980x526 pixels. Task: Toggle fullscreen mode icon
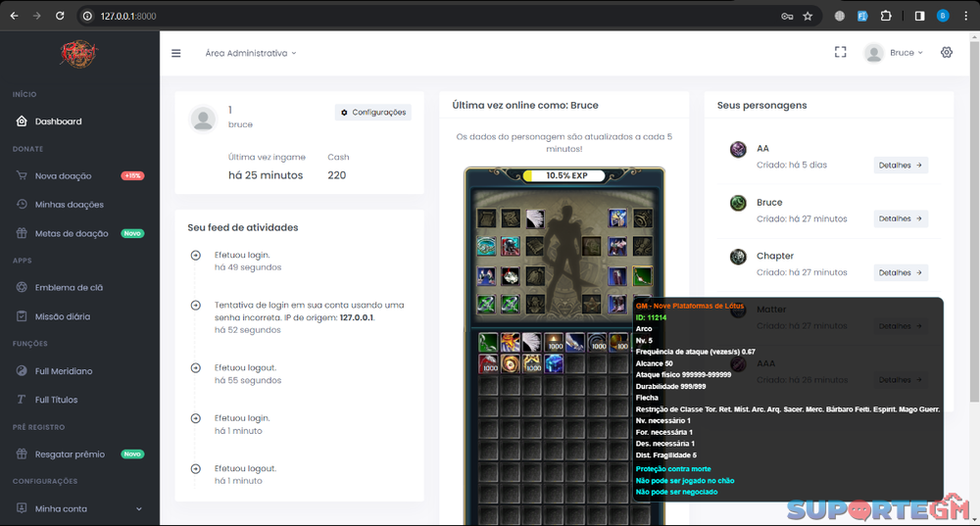click(x=840, y=53)
